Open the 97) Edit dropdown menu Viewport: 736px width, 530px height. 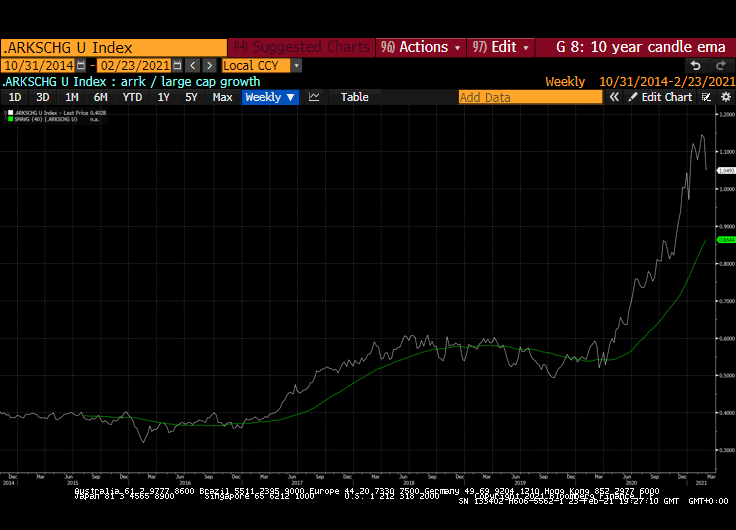500,47
